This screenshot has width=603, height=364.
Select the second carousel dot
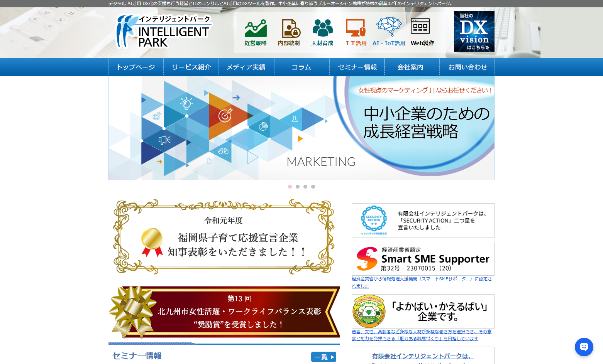[x=298, y=187]
